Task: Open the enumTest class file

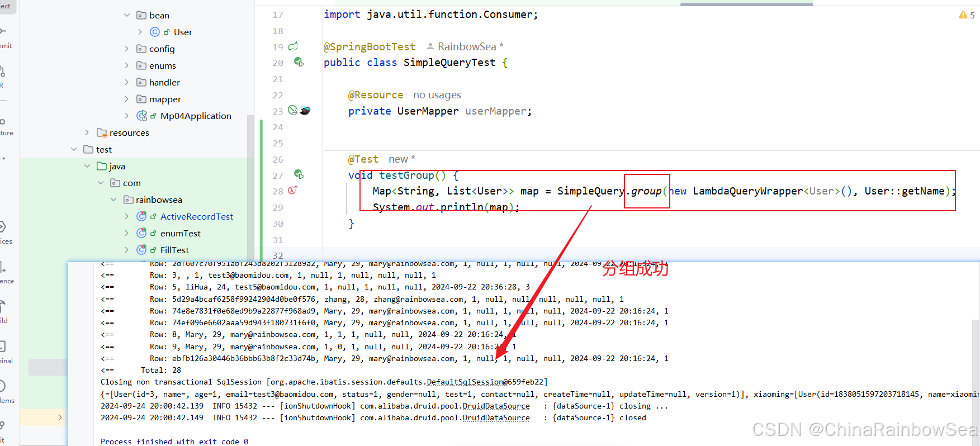Action: (180, 233)
